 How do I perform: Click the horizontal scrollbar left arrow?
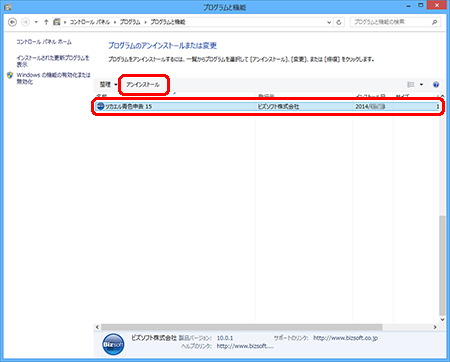coord(97,327)
